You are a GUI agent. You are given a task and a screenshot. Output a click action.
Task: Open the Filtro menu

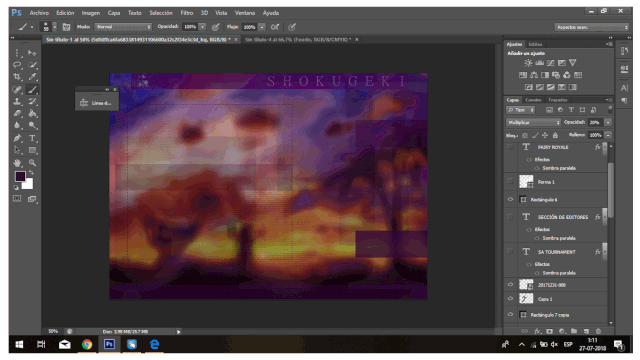tap(187, 13)
